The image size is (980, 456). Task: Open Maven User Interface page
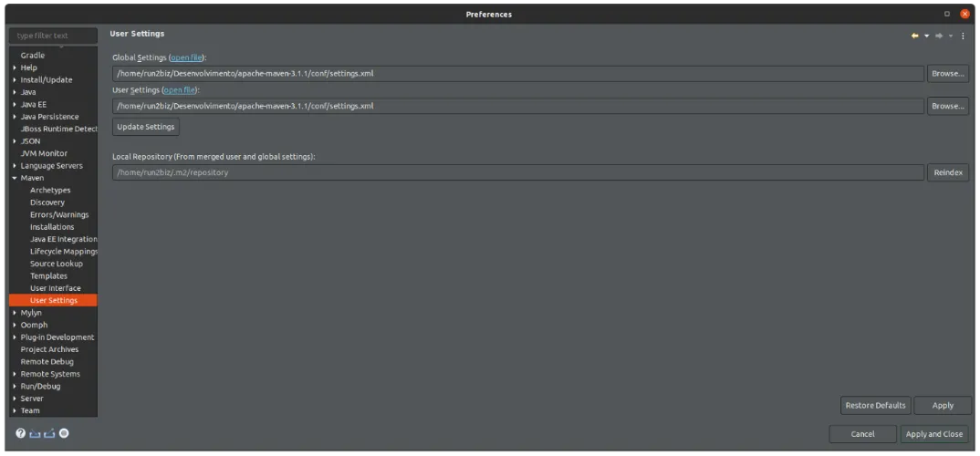click(56, 288)
